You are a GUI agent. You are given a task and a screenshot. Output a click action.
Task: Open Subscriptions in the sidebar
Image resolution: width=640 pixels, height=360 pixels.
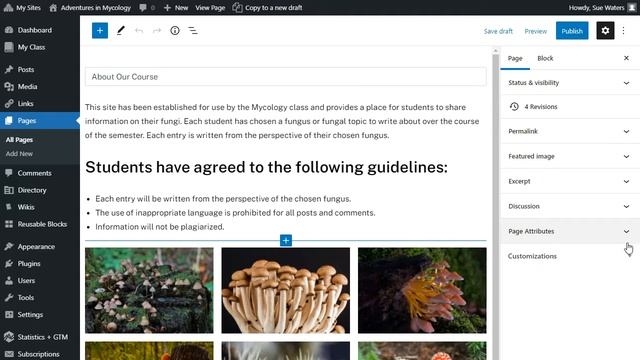(x=40, y=354)
